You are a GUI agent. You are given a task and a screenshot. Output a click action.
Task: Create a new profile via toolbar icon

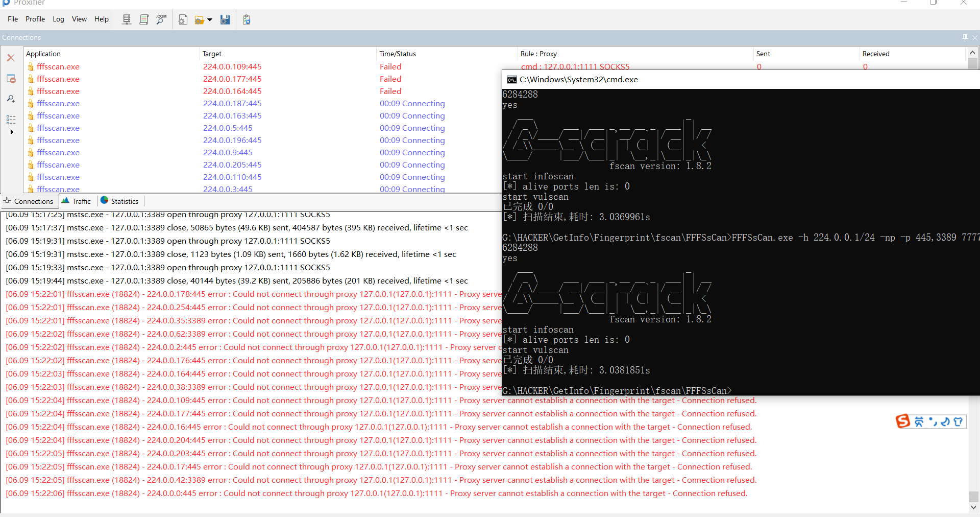coord(183,19)
